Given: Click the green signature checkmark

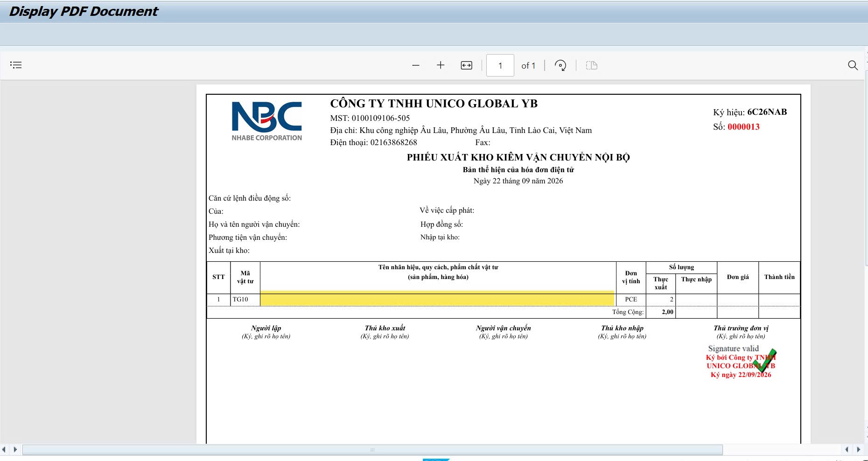Looking at the screenshot, I should tap(765, 361).
